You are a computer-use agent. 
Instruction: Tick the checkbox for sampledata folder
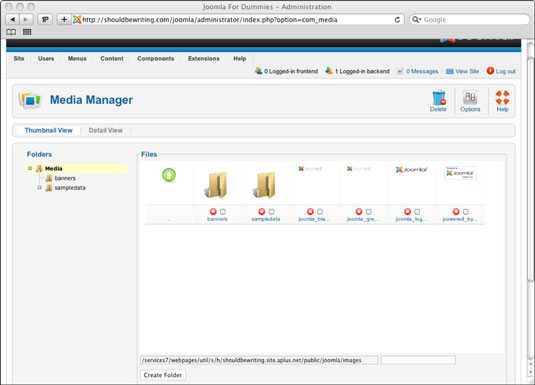pyautogui.click(x=271, y=212)
